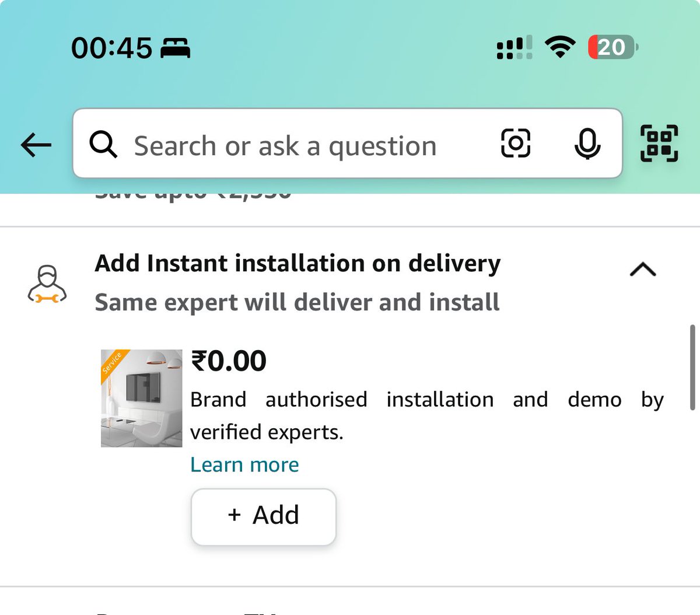Tap the brand authorised installation description

(427, 415)
